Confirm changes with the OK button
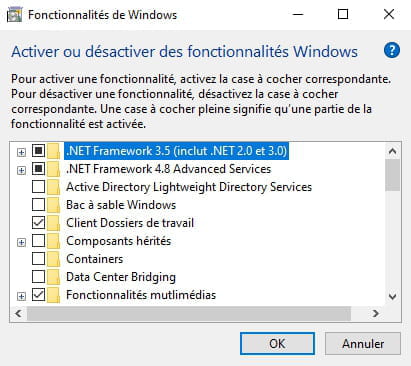Image resolution: width=411 pixels, height=366 pixels. (x=277, y=344)
